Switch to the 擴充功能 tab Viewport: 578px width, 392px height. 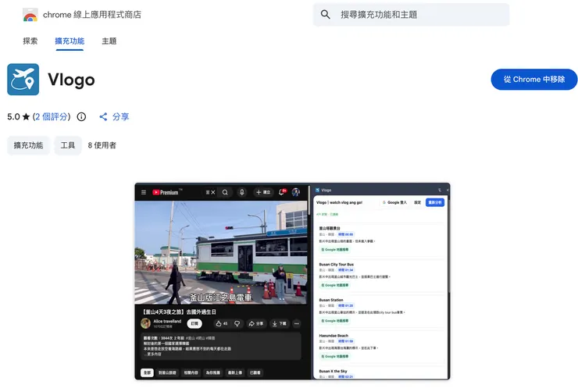[70, 41]
